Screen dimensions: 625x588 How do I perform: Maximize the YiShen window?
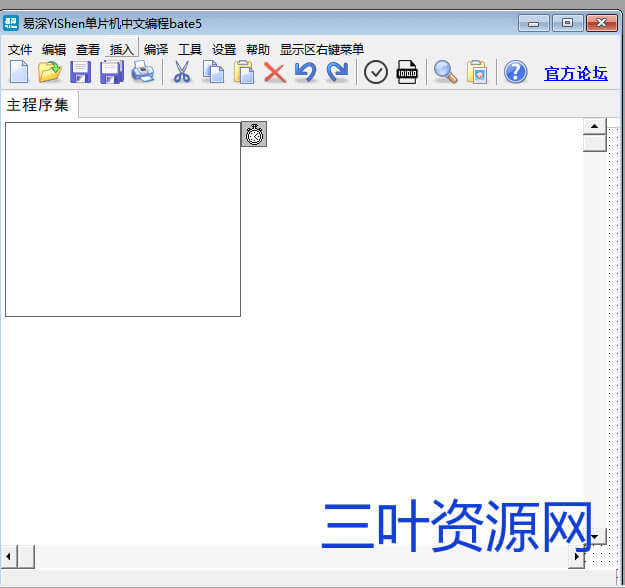coord(567,24)
